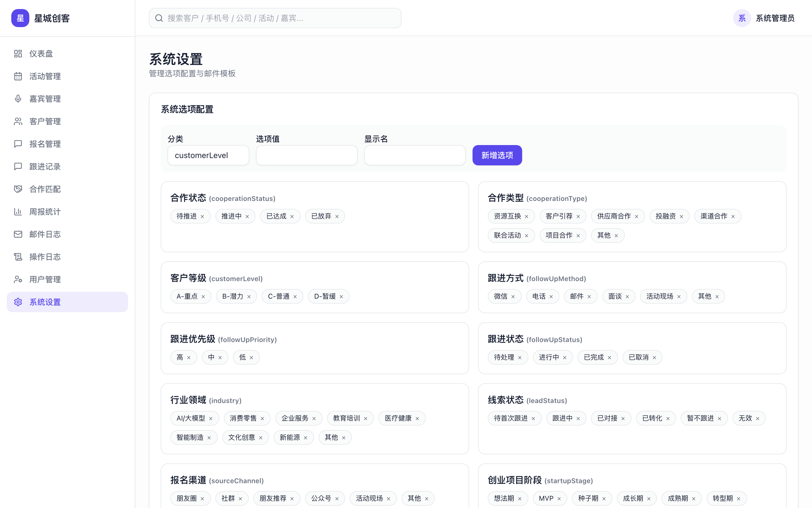Click the 报名管理 chat icon
The image size is (812, 508).
coord(18,144)
